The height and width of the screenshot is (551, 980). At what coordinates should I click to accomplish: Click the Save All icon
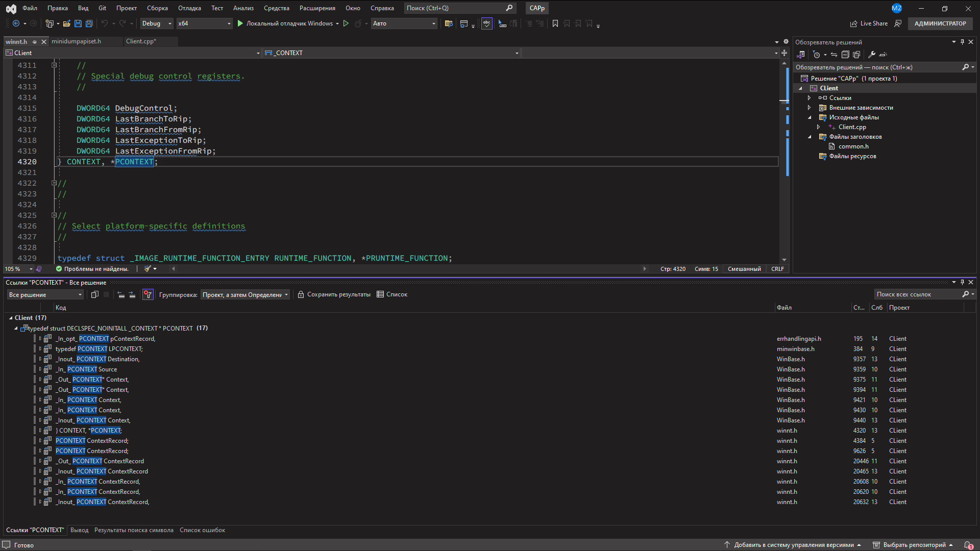point(89,23)
